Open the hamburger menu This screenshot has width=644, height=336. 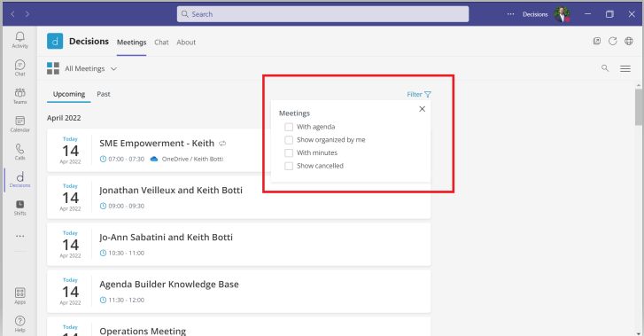click(x=625, y=68)
